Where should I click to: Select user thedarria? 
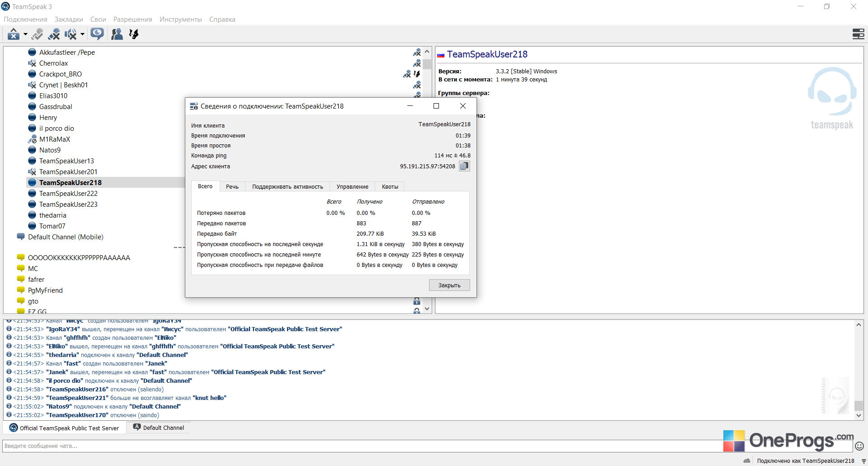tap(52, 215)
